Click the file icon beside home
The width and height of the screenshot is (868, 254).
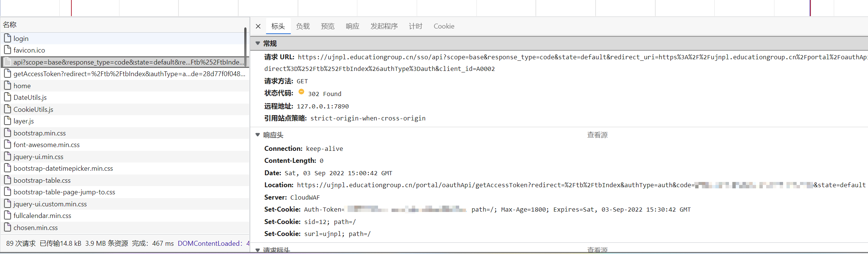(x=8, y=86)
